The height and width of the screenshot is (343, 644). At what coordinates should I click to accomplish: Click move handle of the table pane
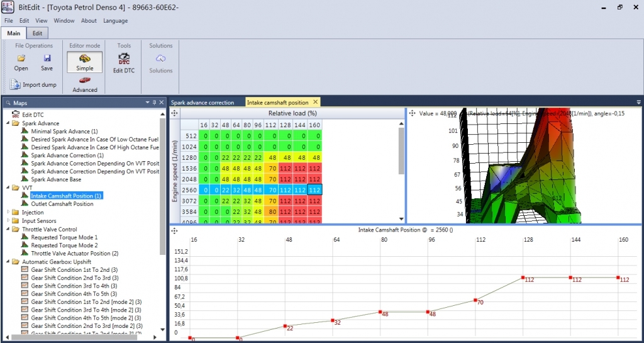174,113
